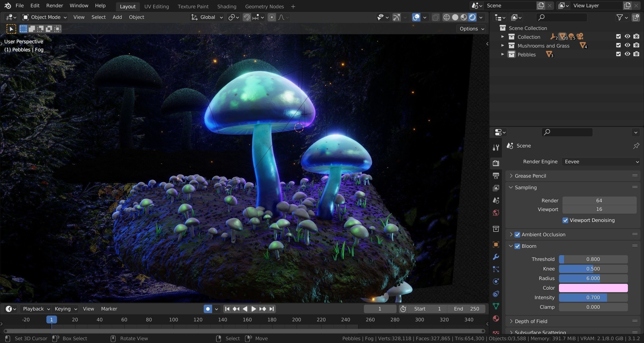Image resolution: width=644 pixels, height=343 pixels.
Task: Open the Particles properties tab
Action: point(496,269)
